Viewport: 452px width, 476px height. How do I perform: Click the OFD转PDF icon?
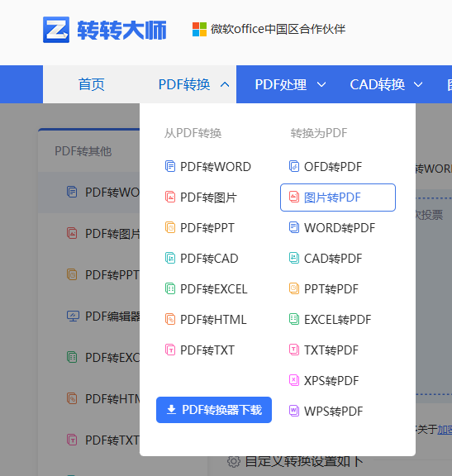[294, 167]
